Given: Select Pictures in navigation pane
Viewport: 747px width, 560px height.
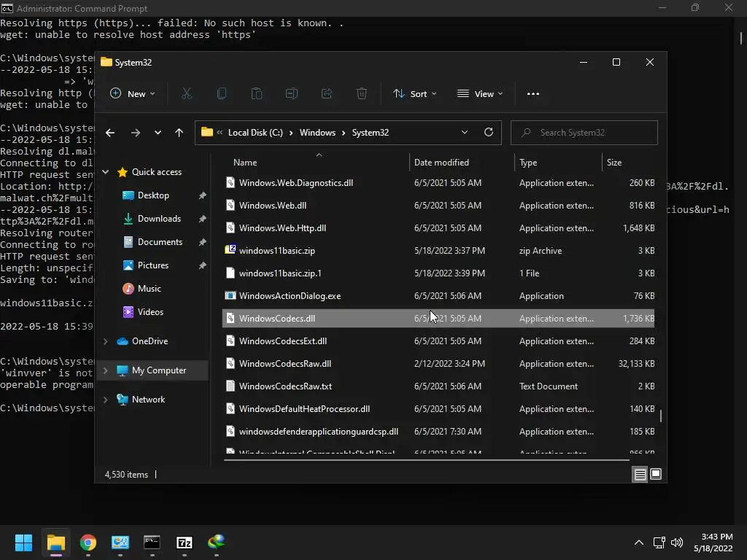Looking at the screenshot, I should tap(153, 265).
